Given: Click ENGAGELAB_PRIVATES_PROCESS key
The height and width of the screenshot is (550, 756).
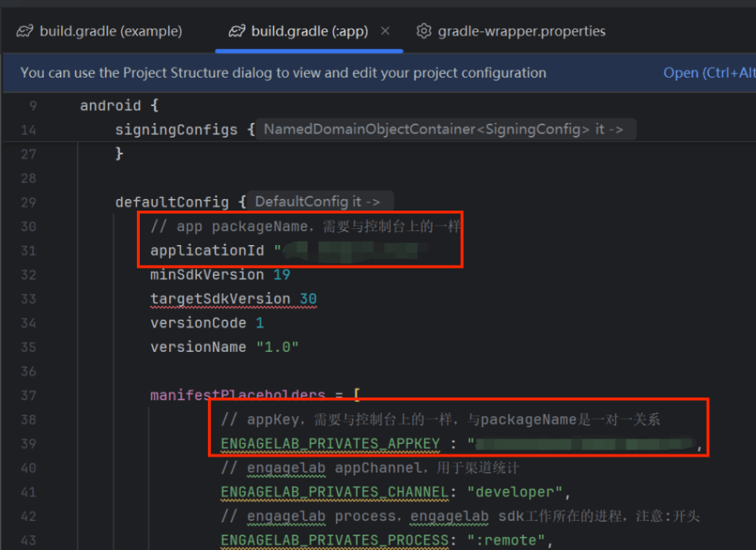Looking at the screenshot, I should [x=334, y=540].
